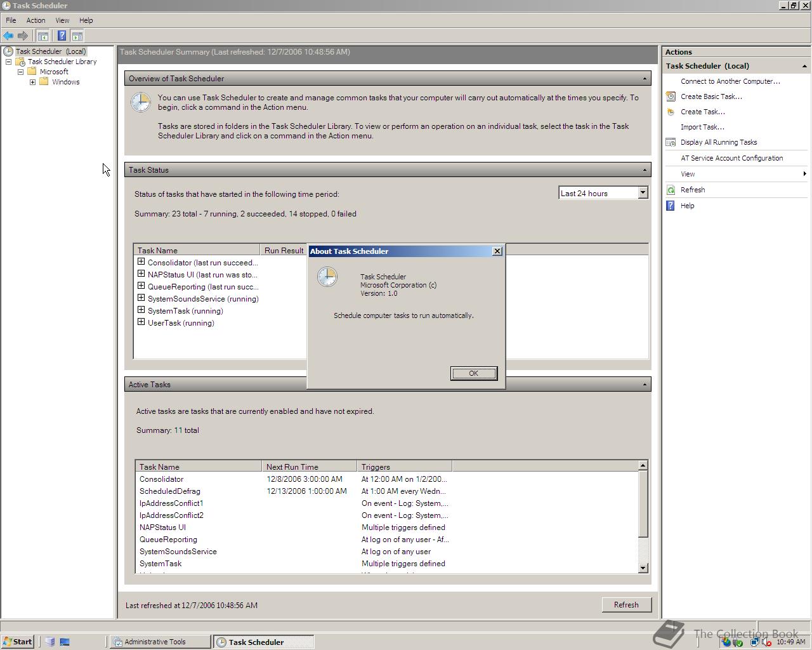Screen dimensions: 812x650
Task: Click the Server Manager quick launch icon
Action: click(x=50, y=642)
